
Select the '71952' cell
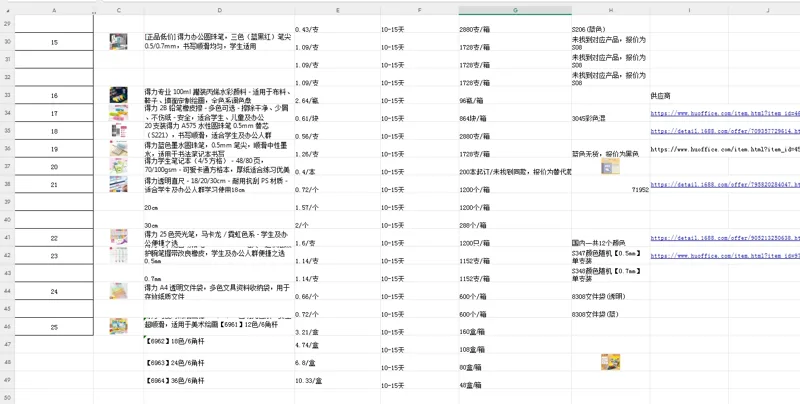click(x=611, y=184)
